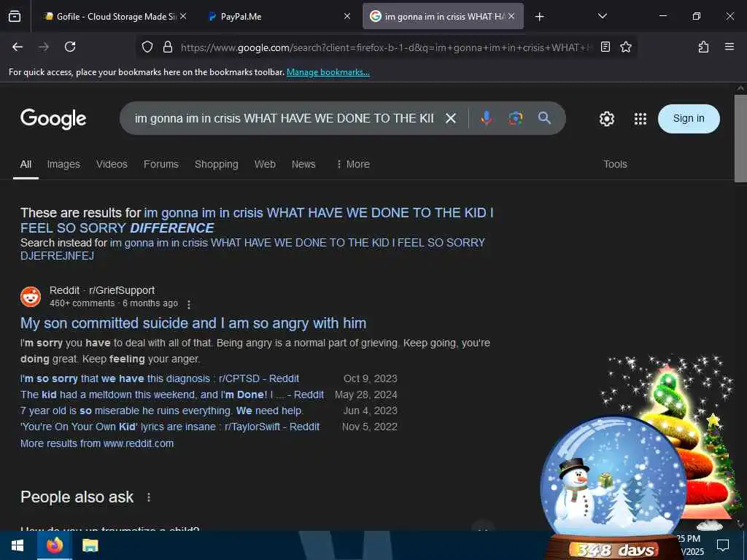
Task: Bookmark this page with star icon
Action: [625, 47]
